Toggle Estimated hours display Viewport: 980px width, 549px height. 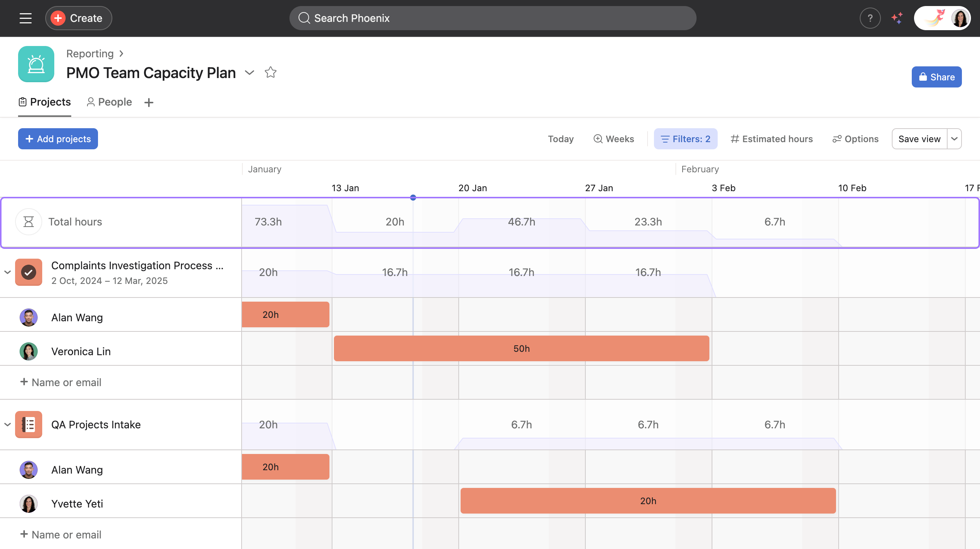(x=771, y=138)
